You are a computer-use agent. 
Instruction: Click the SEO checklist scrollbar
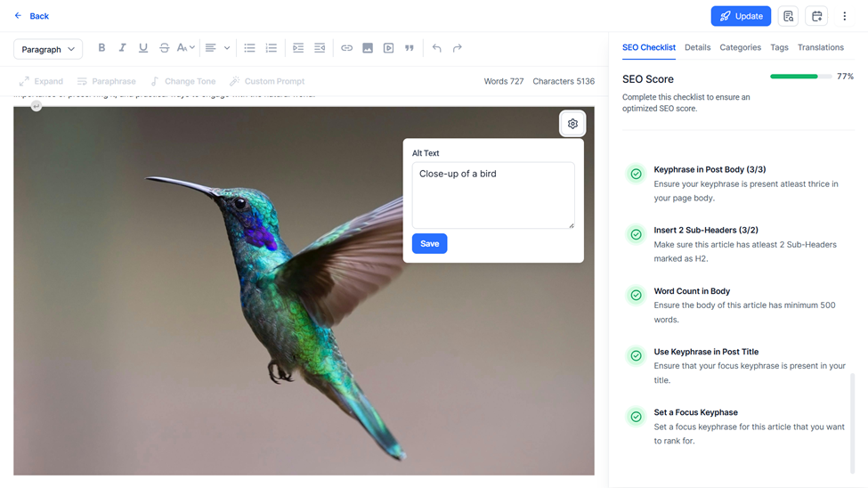(x=853, y=424)
